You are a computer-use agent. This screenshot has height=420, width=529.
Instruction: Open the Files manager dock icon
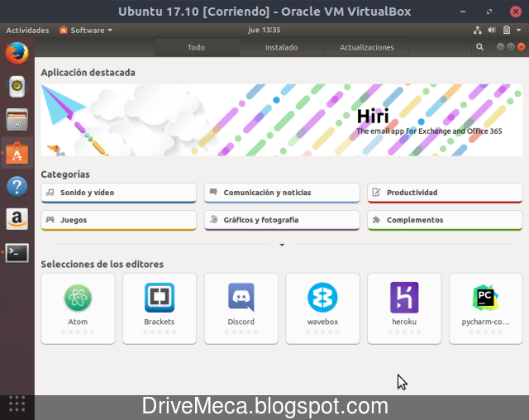tap(17, 120)
